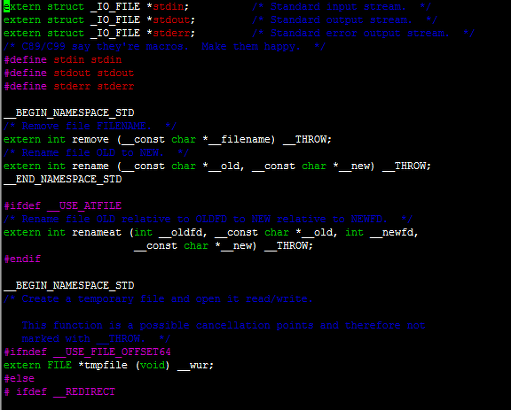Click the '#ifndef __USE_FILE_OFFSET64' line
This screenshot has width=511, height=410.
(87, 352)
